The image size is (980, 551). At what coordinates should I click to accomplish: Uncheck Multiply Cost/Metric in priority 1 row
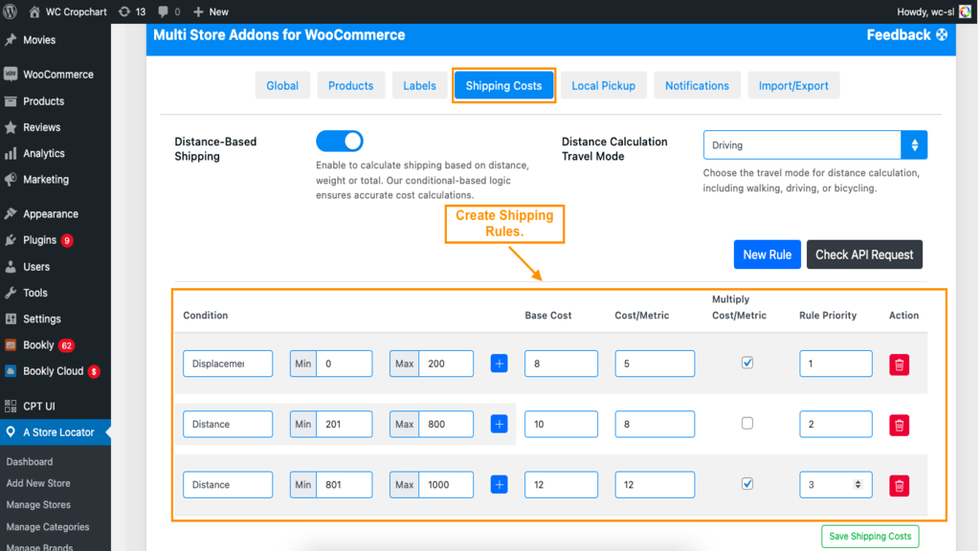pos(746,363)
